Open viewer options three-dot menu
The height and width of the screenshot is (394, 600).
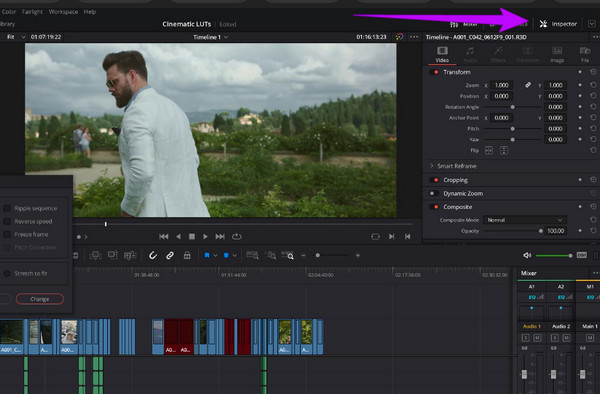tap(414, 37)
